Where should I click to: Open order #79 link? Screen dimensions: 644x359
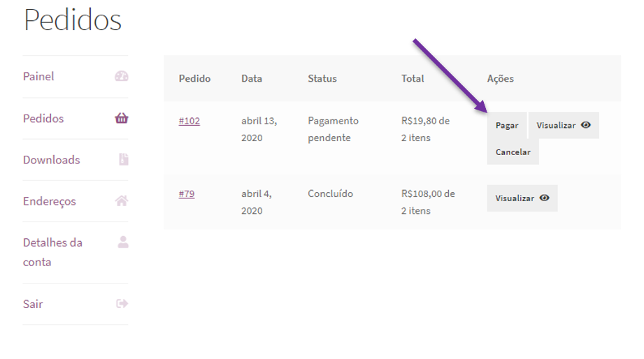[186, 193]
